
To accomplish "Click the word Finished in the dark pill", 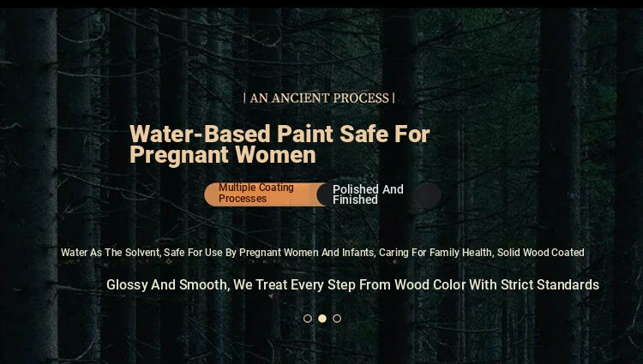I will coord(355,200).
